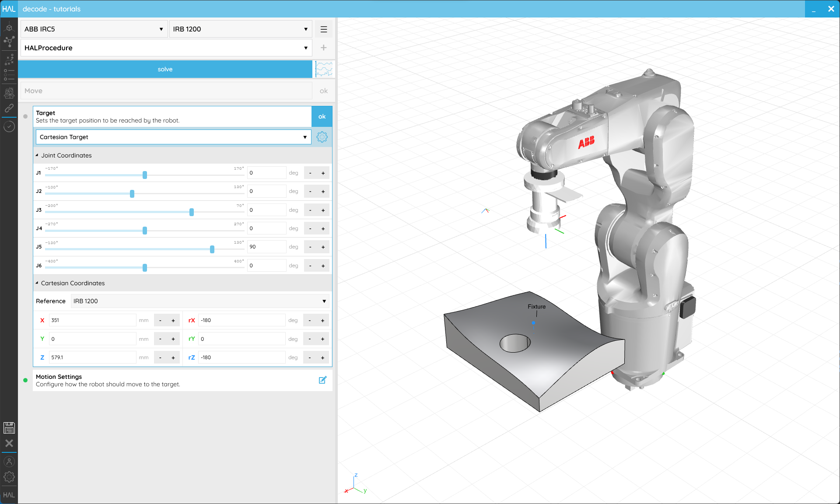The width and height of the screenshot is (840, 504).
Task: Click the grey Target status dot
Action: 25,116
